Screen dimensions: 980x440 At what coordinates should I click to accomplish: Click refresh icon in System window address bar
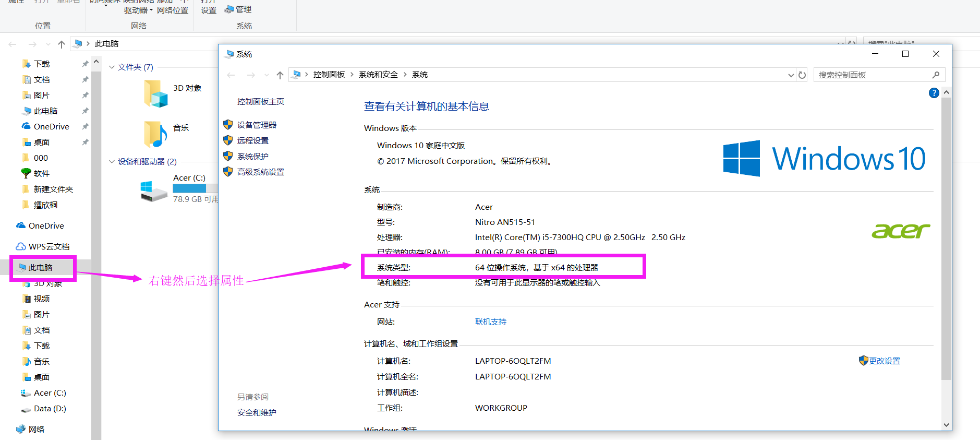[x=802, y=75]
